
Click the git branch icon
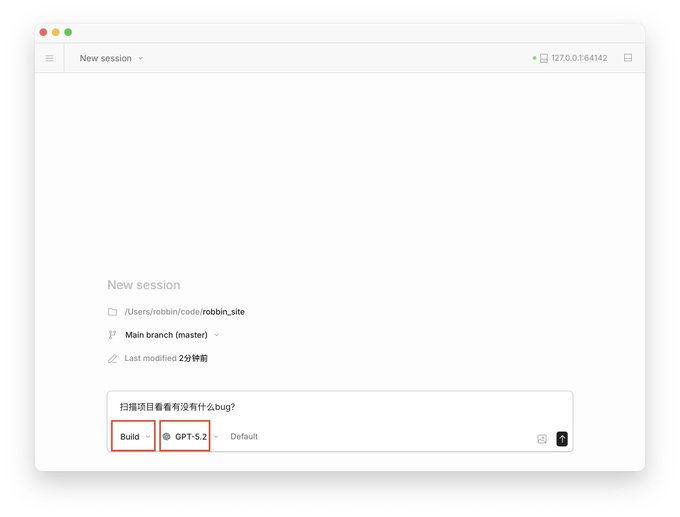pyautogui.click(x=112, y=335)
